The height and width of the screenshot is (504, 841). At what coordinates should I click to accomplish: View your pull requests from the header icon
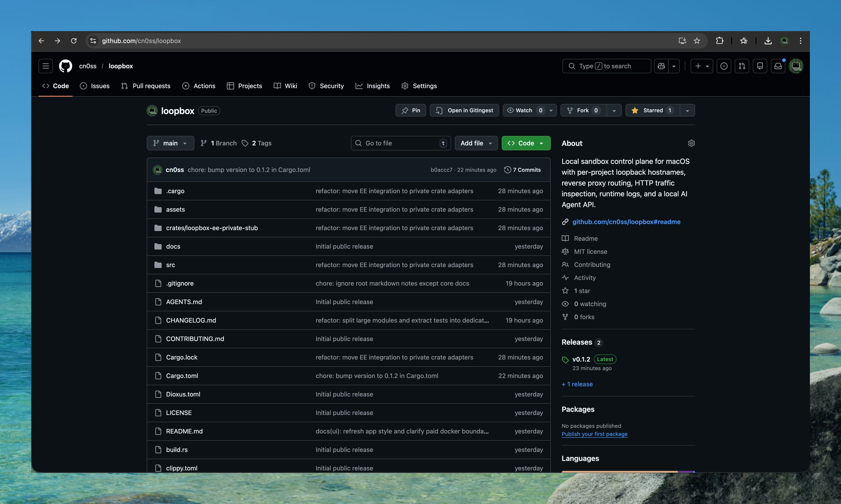pos(742,66)
